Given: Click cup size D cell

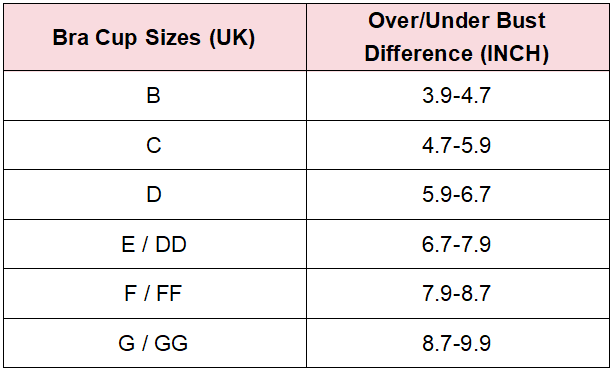Looking at the screenshot, I should [155, 195].
